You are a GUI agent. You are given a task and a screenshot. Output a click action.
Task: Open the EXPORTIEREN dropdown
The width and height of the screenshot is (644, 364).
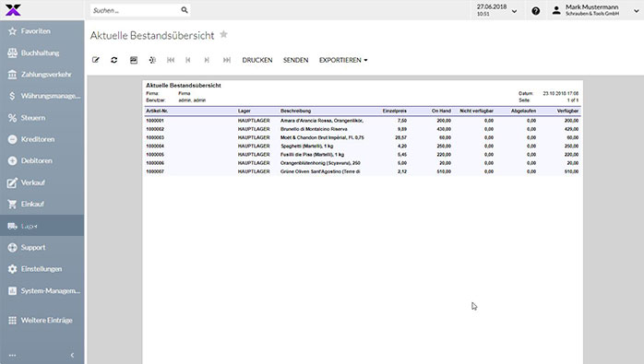pyautogui.click(x=343, y=60)
